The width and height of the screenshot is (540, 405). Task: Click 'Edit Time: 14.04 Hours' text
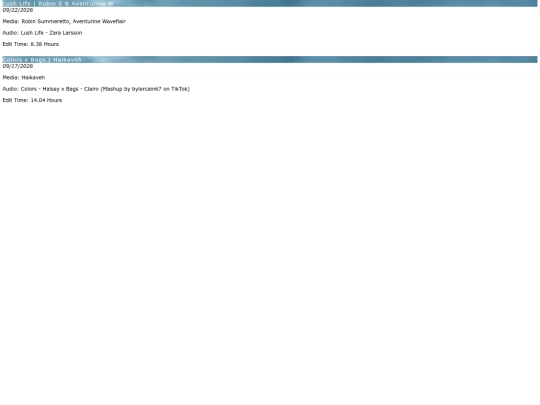click(32, 100)
